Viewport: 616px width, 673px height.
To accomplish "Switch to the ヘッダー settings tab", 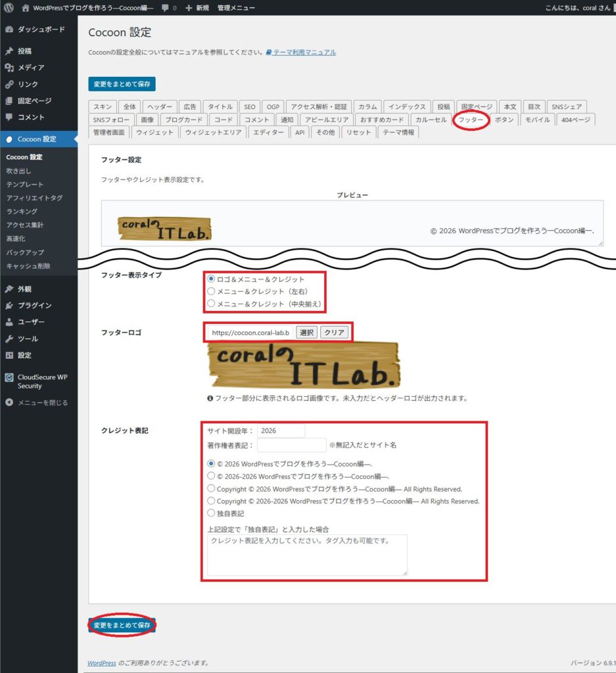I will pos(160,107).
